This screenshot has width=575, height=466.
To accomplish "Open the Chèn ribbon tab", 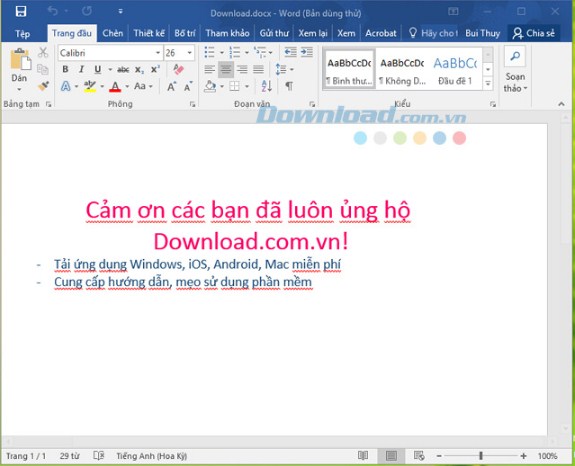I will [113, 33].
